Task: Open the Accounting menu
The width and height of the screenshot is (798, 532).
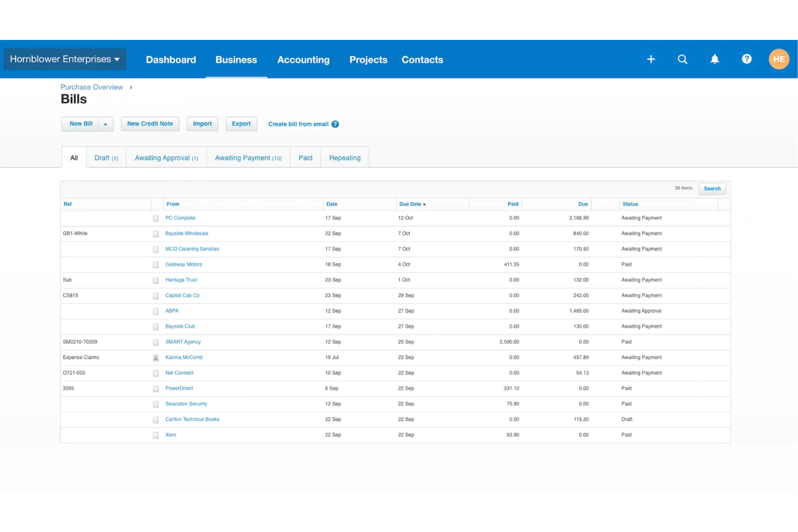Action: pyautogui.click(x=304, y=60)
